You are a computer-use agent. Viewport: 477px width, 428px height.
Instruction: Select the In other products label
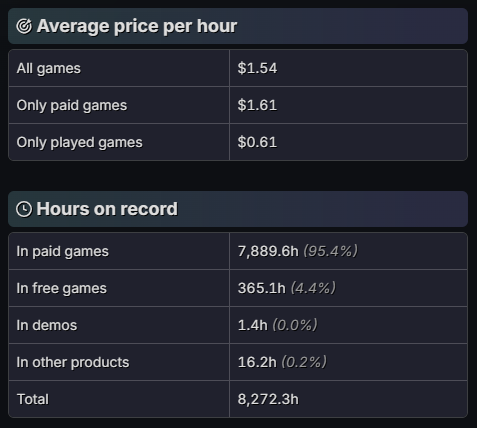[x=73, y=362]
